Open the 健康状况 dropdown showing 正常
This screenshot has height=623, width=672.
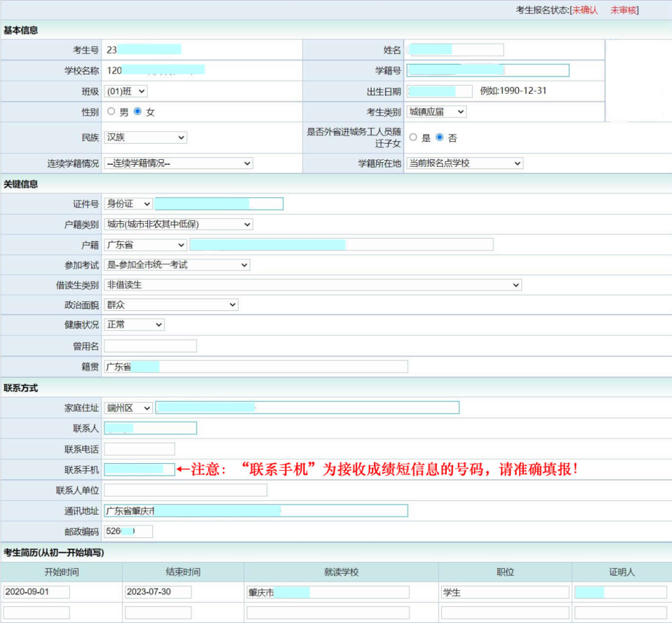point(134,325)
